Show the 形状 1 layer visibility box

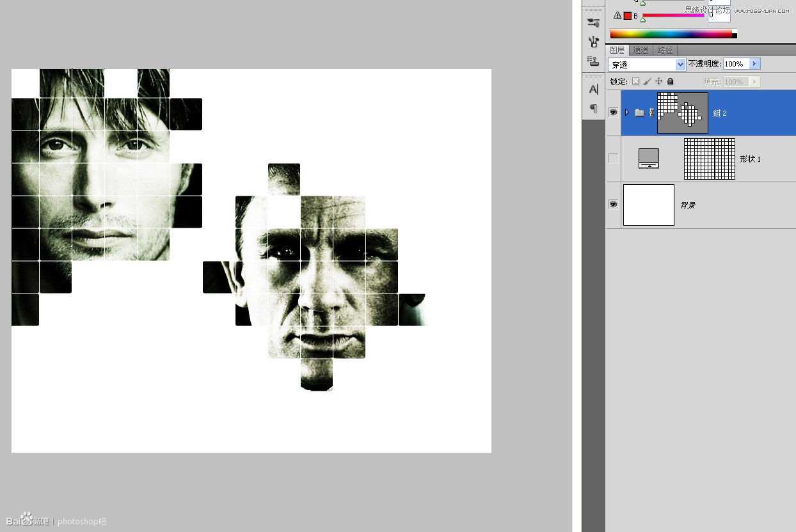pos(613,159)
